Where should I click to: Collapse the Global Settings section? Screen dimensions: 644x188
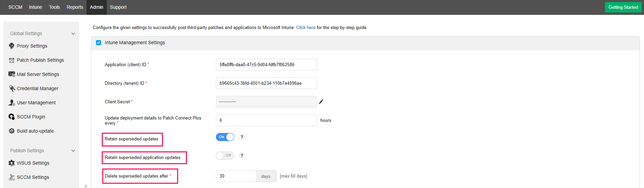[x=73, y=34]
